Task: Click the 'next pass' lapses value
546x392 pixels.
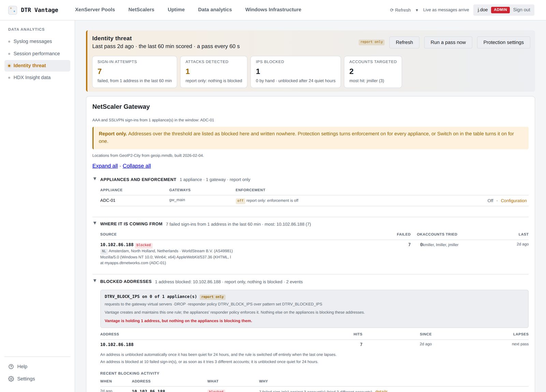Action: click(520, 344)
